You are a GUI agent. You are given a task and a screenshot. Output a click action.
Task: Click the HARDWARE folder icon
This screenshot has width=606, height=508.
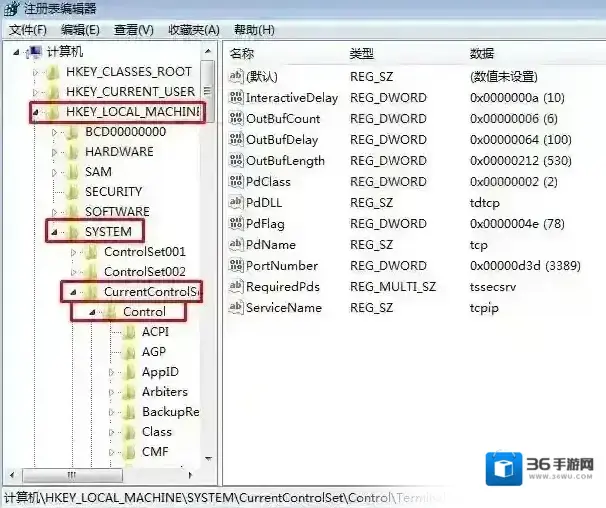(71, 152)
